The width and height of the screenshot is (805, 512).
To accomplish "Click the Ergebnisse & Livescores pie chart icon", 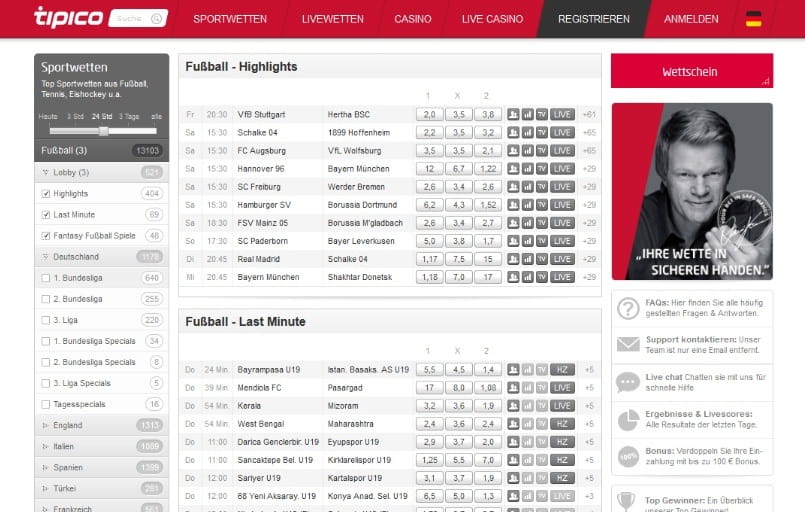I will 628,419.
